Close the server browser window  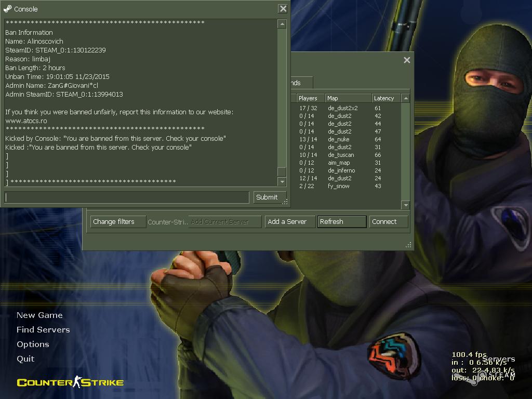pos(407,60)
